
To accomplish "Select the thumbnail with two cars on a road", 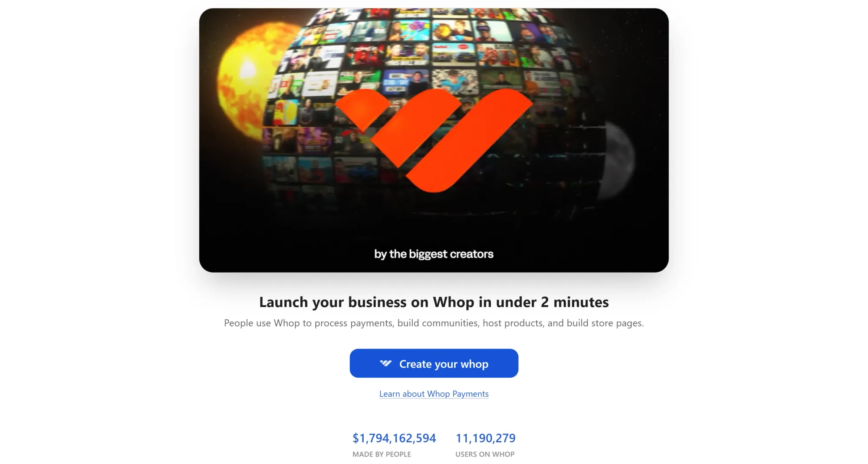I will tap(454, 53).
